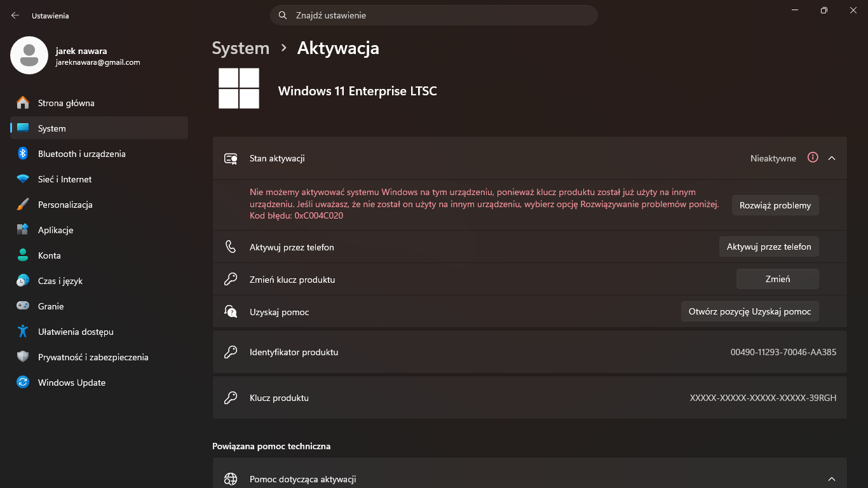Click the masked product key ending 39RGH
Viewport: 868px width, 488px height.
pos(763,398)
